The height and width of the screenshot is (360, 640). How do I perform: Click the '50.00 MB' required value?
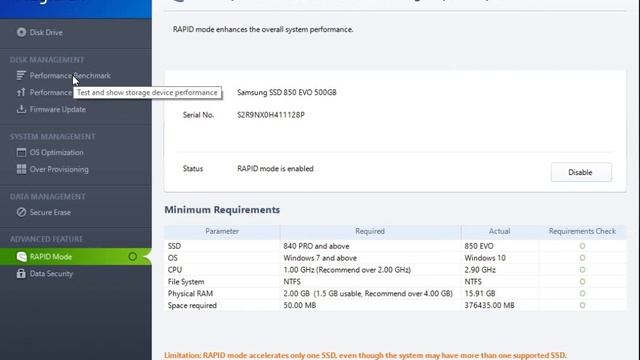(x=300, y=305)
